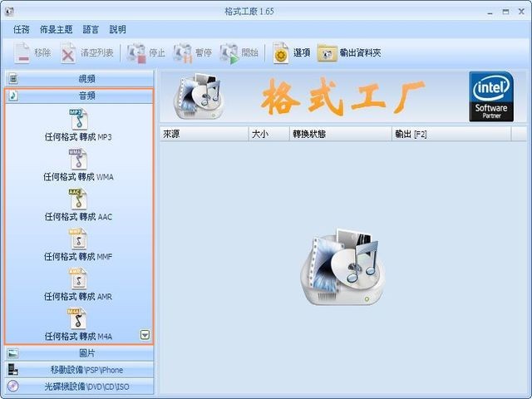Click the Output [F2] column header
Image resolution: width=532 pixels, height=399 pixels.
[x=451, y=134]
